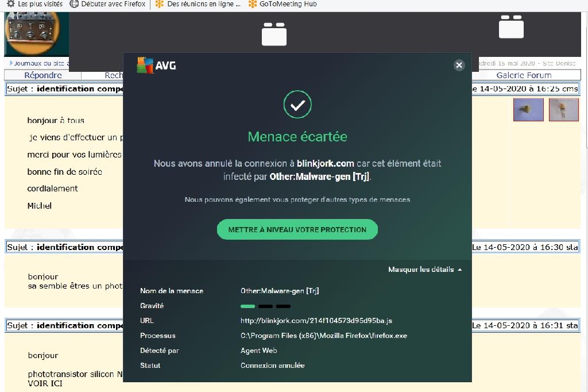Open 'Les plus visités' bookmark gear icon

(x=10, y=4)
